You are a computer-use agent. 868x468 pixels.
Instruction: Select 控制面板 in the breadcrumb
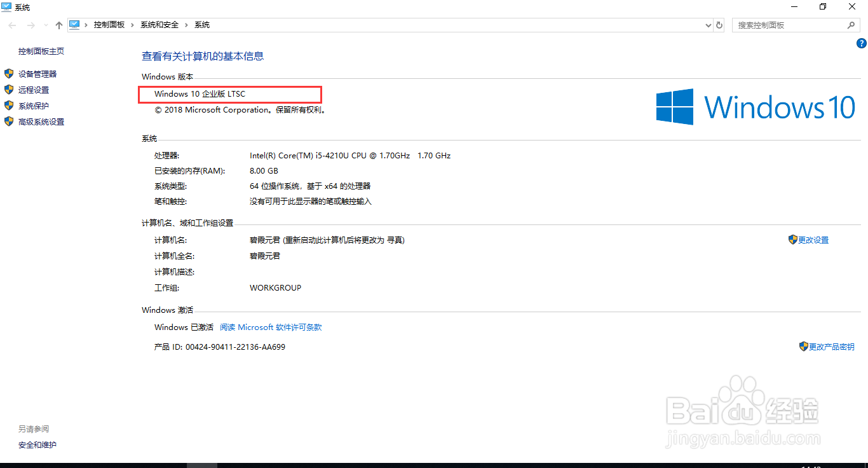click(109, 25)
